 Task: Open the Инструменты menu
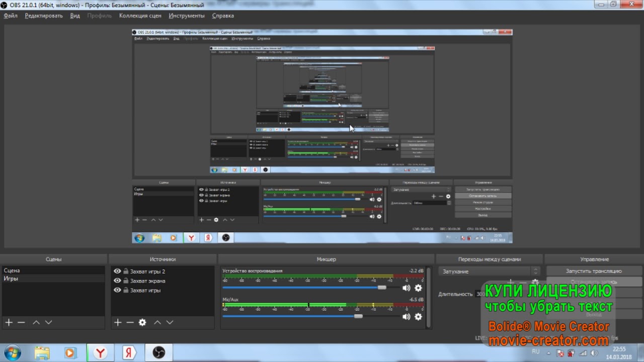pos(187,16)
